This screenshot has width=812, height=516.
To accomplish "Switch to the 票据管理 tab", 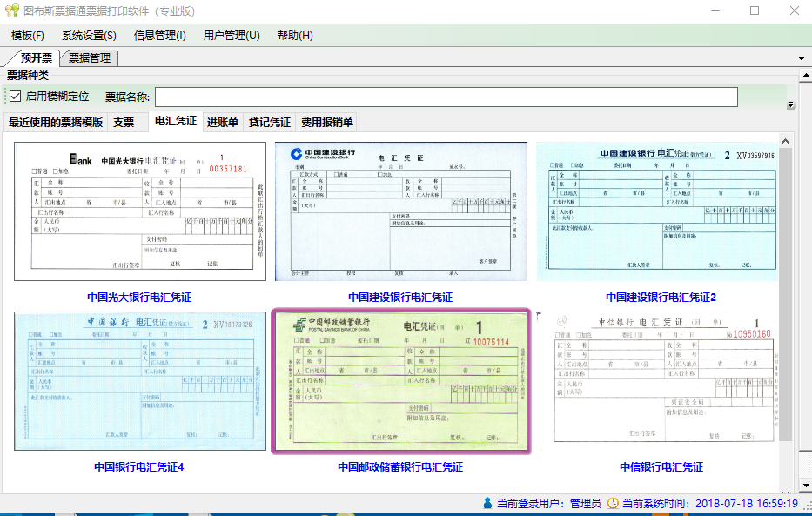I will point(90,58).
